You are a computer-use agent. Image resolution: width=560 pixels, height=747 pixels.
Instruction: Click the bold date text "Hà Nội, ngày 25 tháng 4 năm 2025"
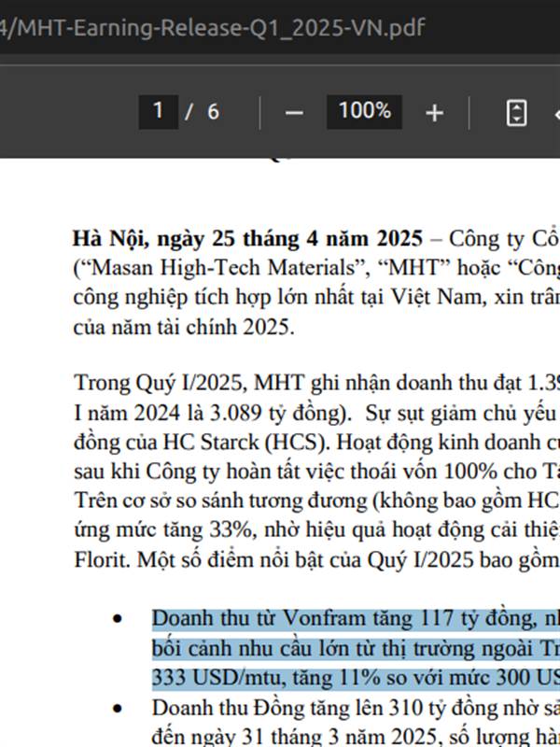[247, 239]
